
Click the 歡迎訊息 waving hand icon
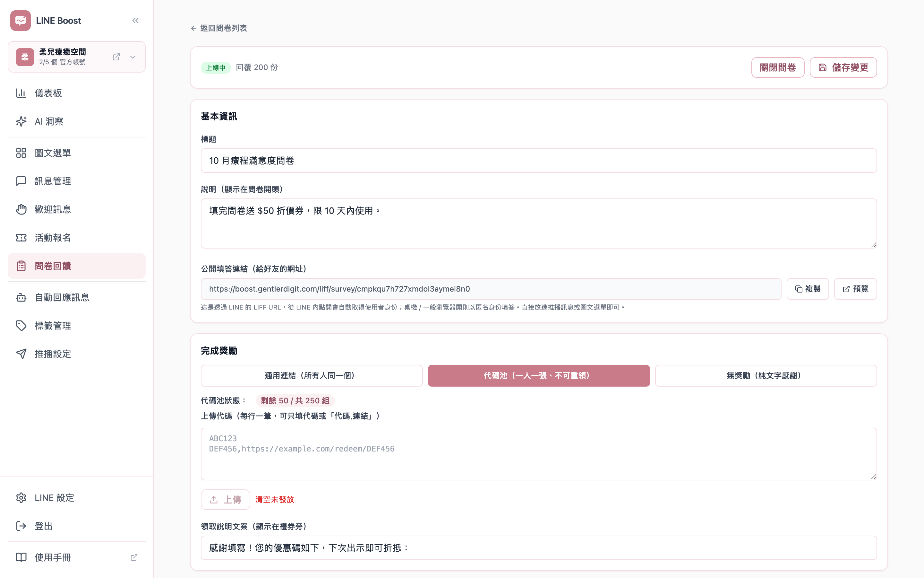21,209
